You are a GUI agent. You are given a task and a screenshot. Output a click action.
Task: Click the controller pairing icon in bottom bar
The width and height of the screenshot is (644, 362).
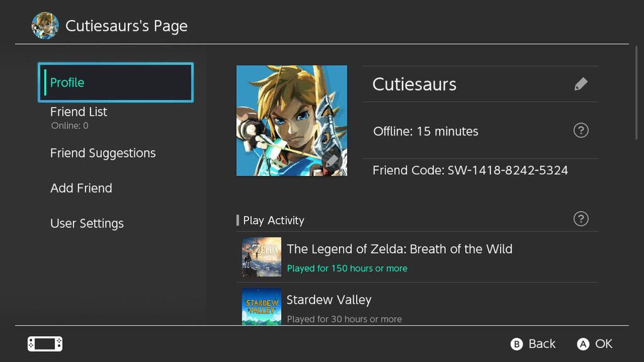pos(44,344)
